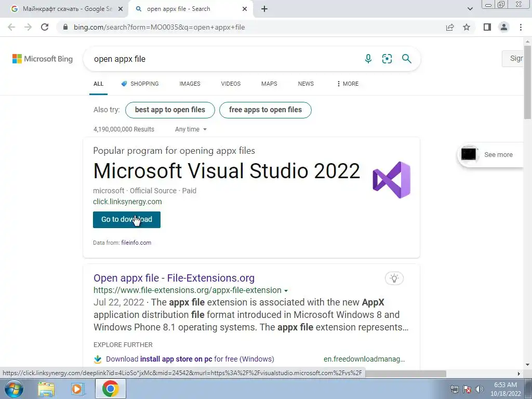Viewport: 532px width, 399px height.
Task: Click the Go to download button
Action: tap(127, 220)
